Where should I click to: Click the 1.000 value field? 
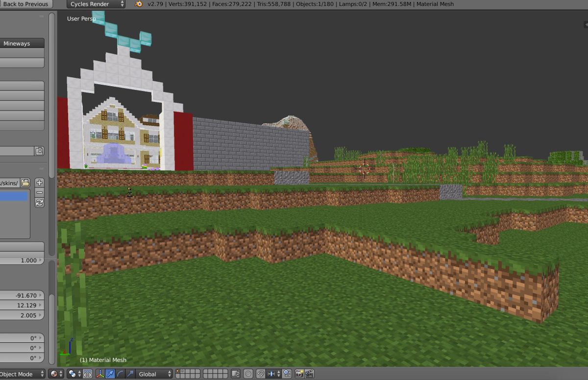pyautogui.click(x=22, y=261)
